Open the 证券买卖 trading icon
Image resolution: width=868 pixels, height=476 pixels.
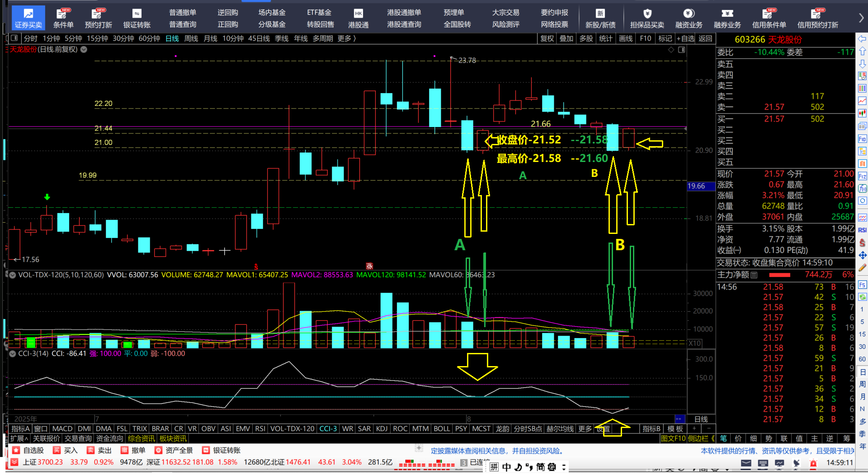pyautogui.click(x=28, y=18)
